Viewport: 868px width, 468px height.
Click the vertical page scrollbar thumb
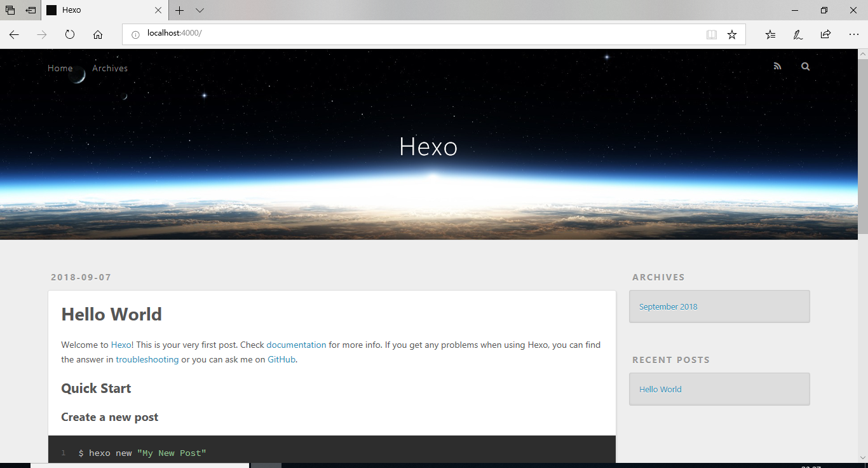coord(863,146)
